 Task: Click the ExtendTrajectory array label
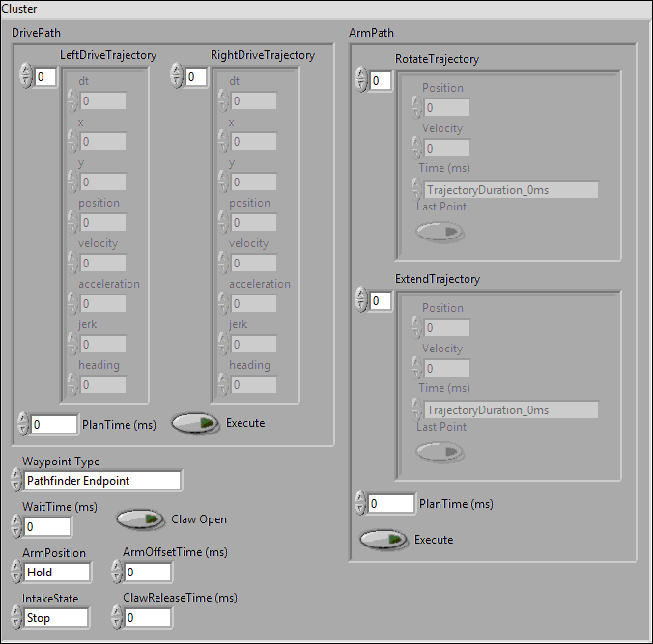438,279
